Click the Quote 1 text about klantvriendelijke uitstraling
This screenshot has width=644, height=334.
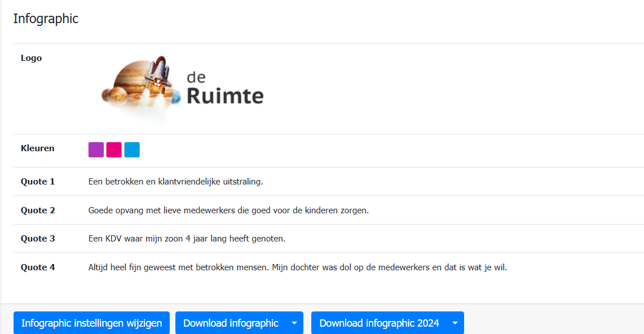tap(175, 182)
